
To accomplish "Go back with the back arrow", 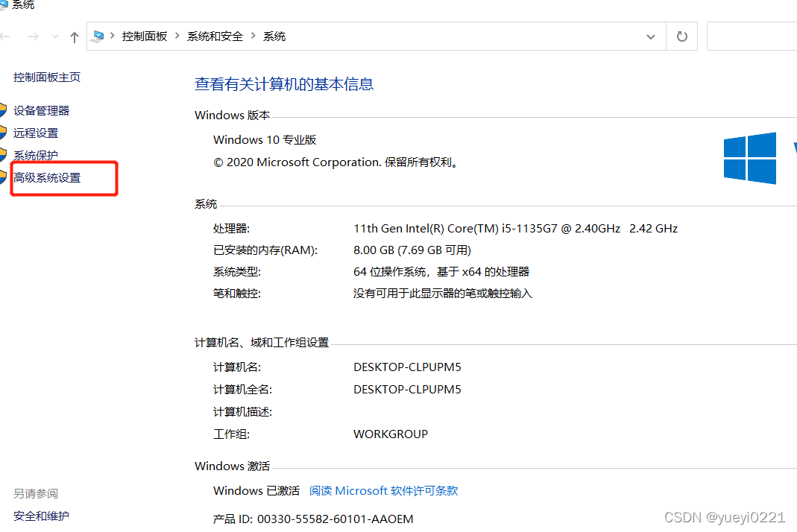I will [x=4, y=37].
